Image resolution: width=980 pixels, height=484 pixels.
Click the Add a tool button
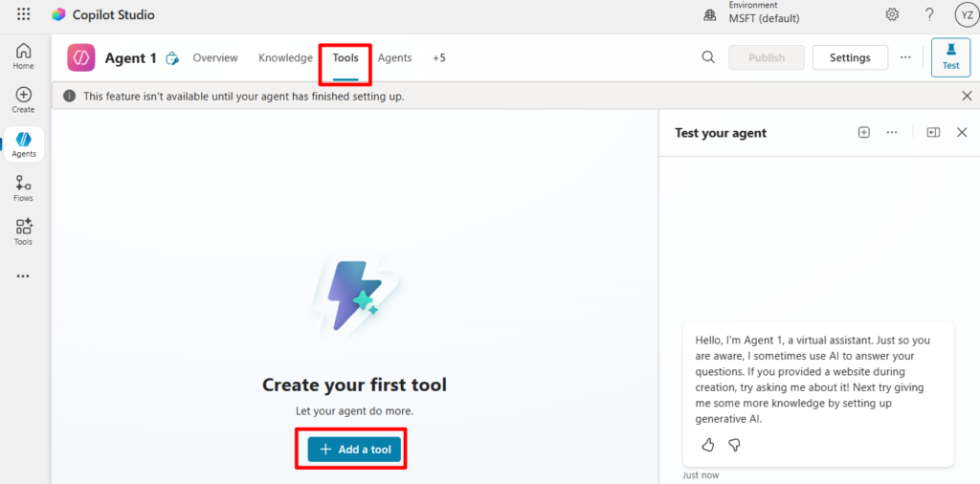click(355, 450)
